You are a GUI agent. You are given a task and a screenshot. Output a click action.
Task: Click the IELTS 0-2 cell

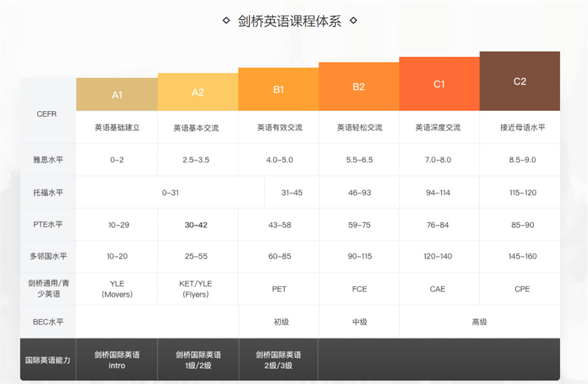click(x=117, y=160)
